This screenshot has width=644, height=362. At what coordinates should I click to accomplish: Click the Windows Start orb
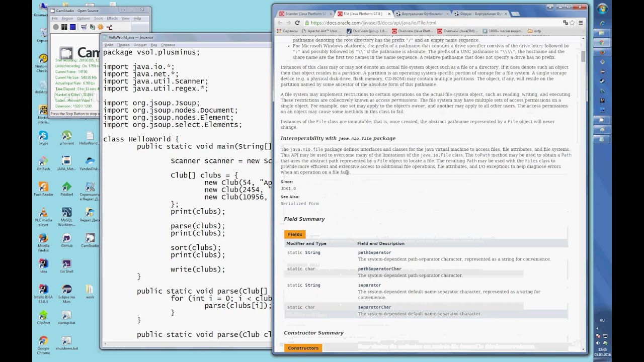[x=602, y=10]
